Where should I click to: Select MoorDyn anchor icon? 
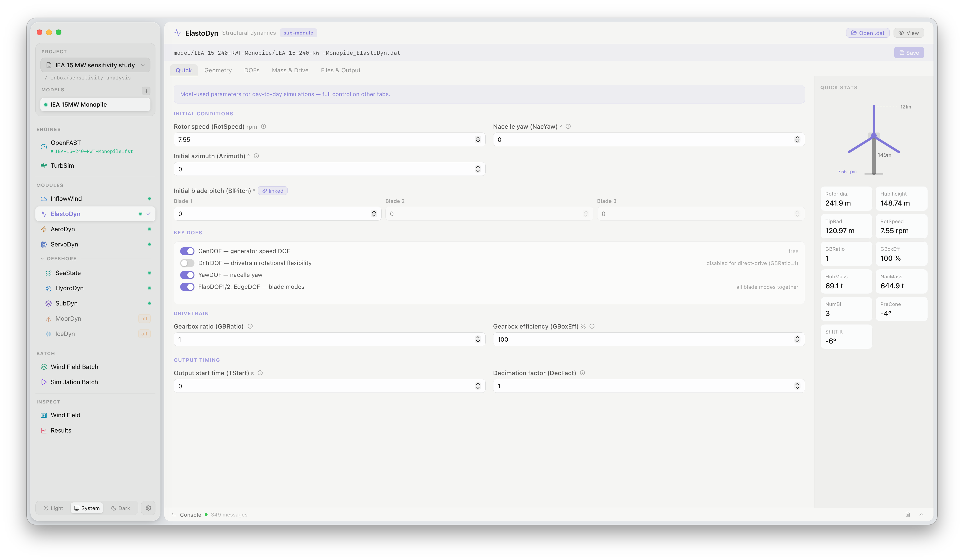tap(49, 319)
